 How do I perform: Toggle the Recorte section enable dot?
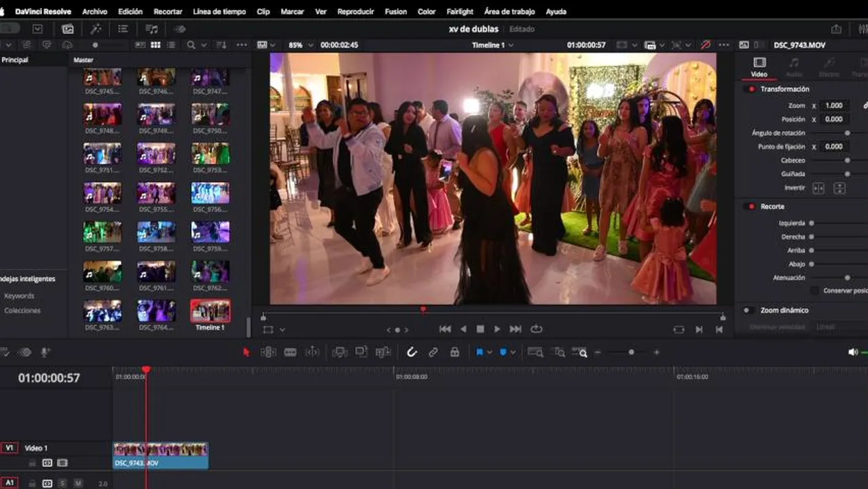click(x=751, y=206)
